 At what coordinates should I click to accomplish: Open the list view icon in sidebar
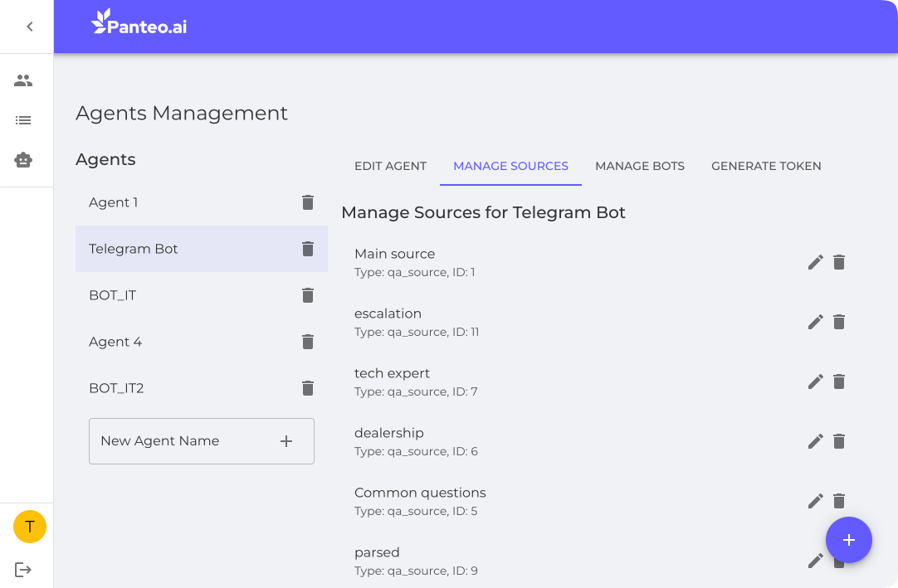(23, 120)
